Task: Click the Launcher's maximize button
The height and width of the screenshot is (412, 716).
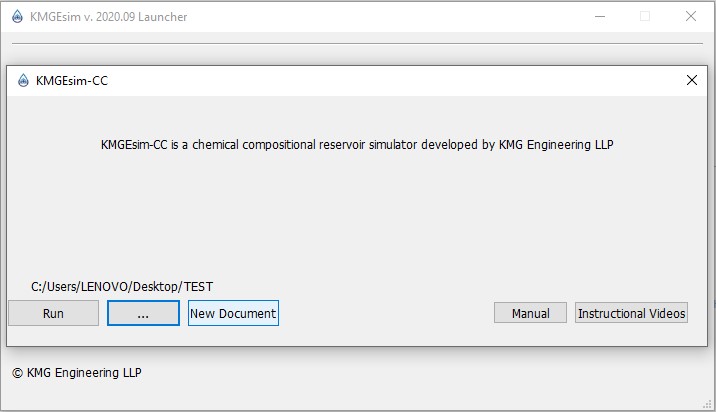Action: click(645, 16)
